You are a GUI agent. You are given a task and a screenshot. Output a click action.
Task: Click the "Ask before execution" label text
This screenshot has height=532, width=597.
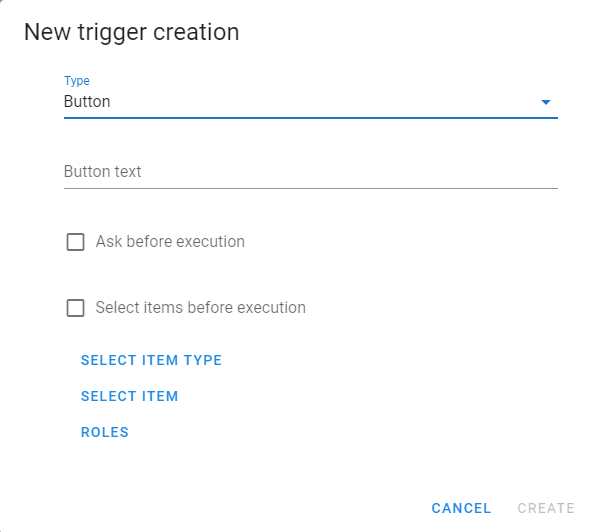coord(170,242)
